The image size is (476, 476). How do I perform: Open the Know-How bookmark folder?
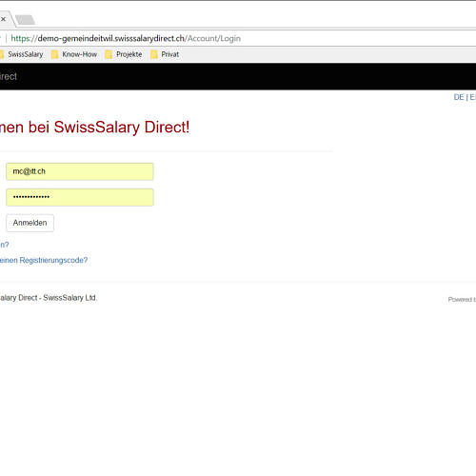click(x=74, y=54)
